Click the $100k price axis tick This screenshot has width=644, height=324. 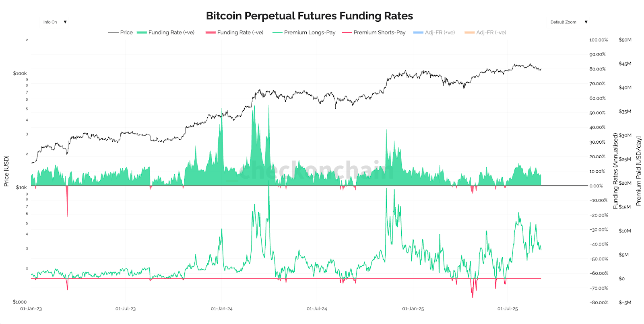tap(20, 73)
